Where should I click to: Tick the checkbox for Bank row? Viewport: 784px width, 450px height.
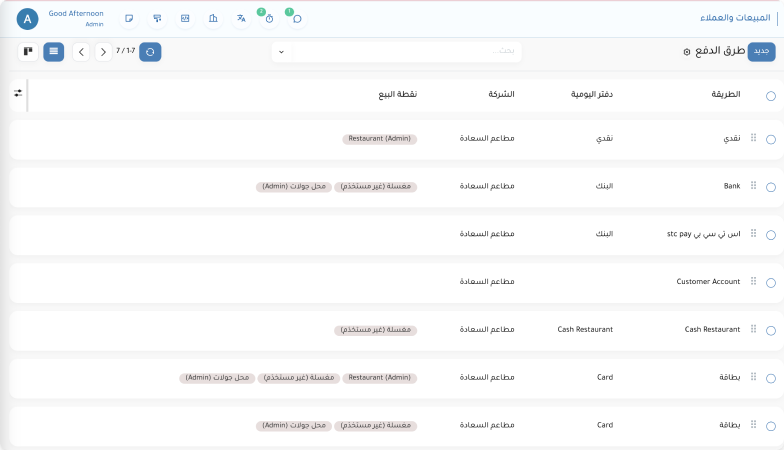click(770, 187)
